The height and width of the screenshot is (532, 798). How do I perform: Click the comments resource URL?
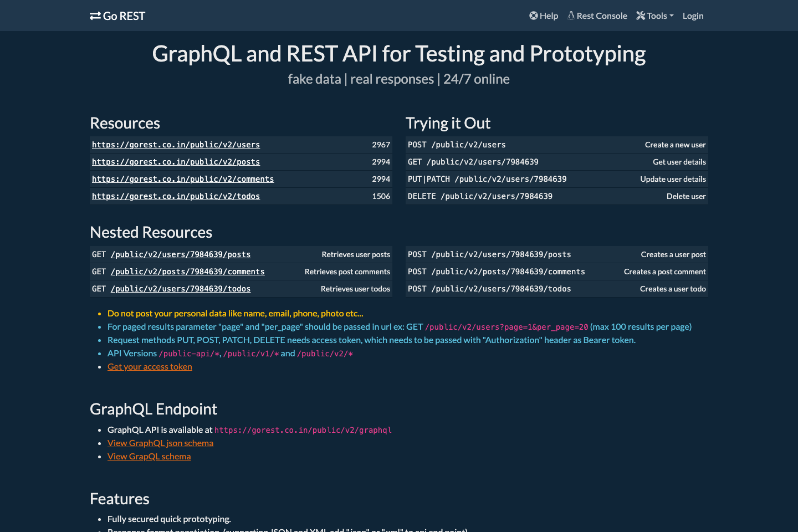[x=183, y=179]
